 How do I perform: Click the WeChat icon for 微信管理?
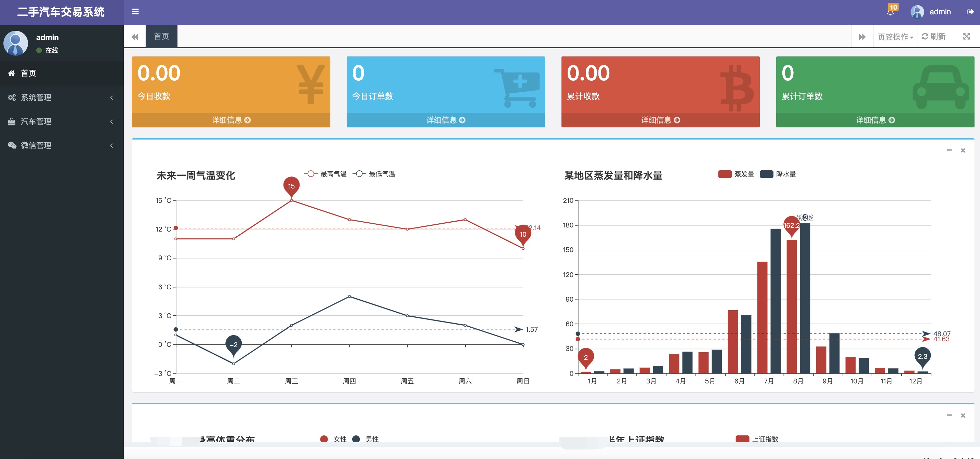pos(12,145)
